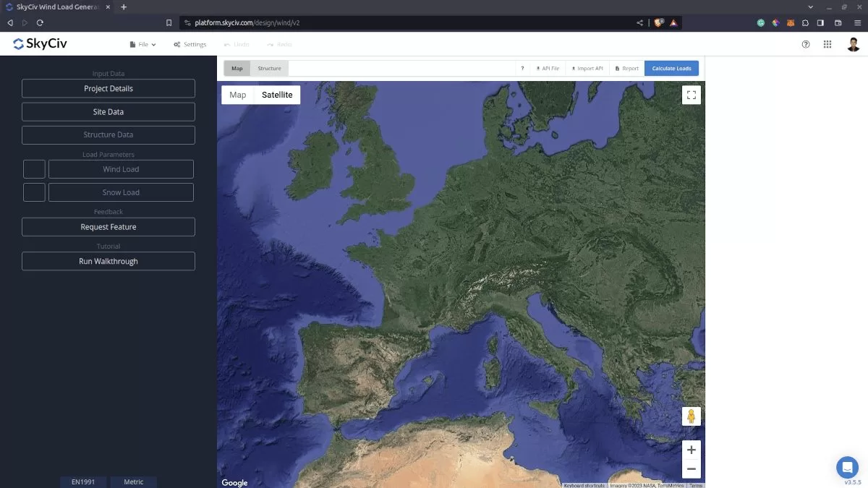Switch map to Satellite imagery
Viewport: 868px width, 488px height.
pos(277,95)
